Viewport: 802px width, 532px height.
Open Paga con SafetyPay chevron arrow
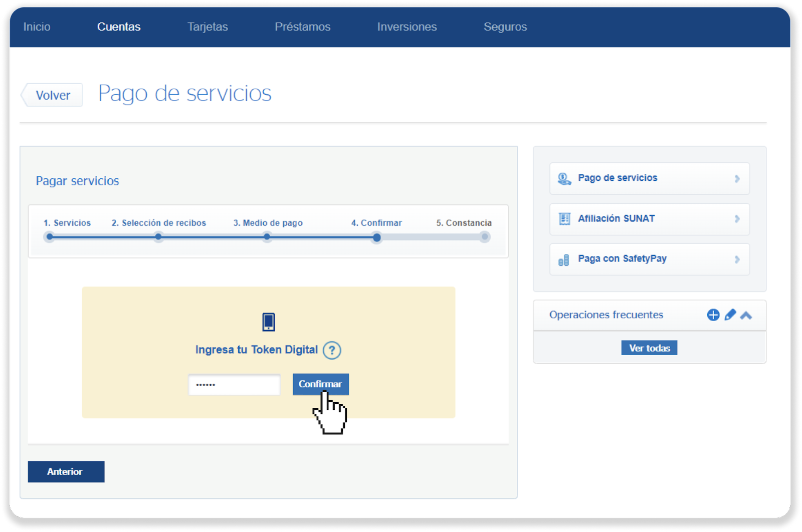[737, 259]
